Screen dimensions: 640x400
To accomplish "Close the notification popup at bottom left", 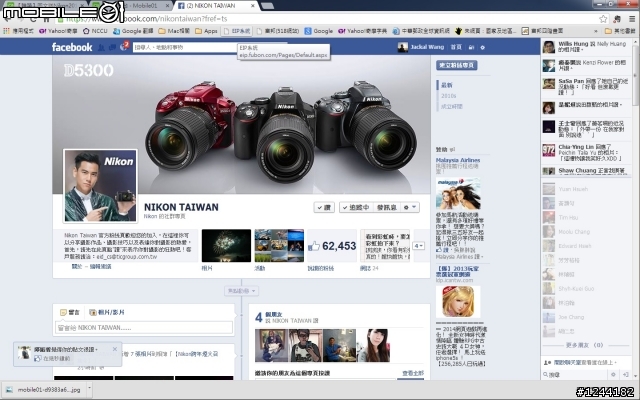I will coord(115,349).
